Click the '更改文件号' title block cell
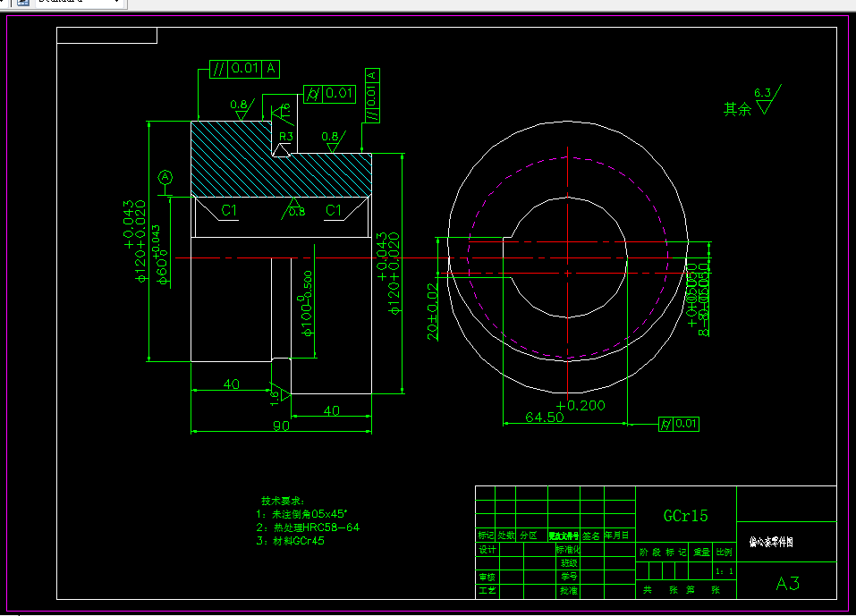This screenshot has height=616, width=856. 564,536
